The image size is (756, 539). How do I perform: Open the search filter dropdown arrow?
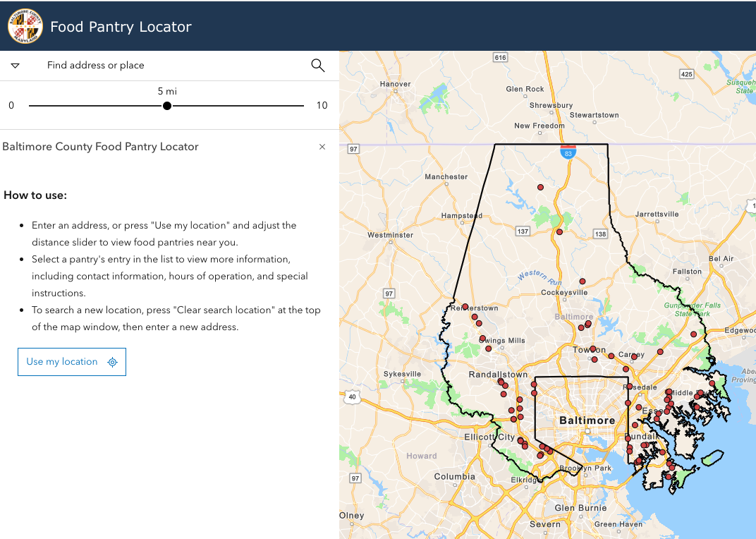pos(15,65)
